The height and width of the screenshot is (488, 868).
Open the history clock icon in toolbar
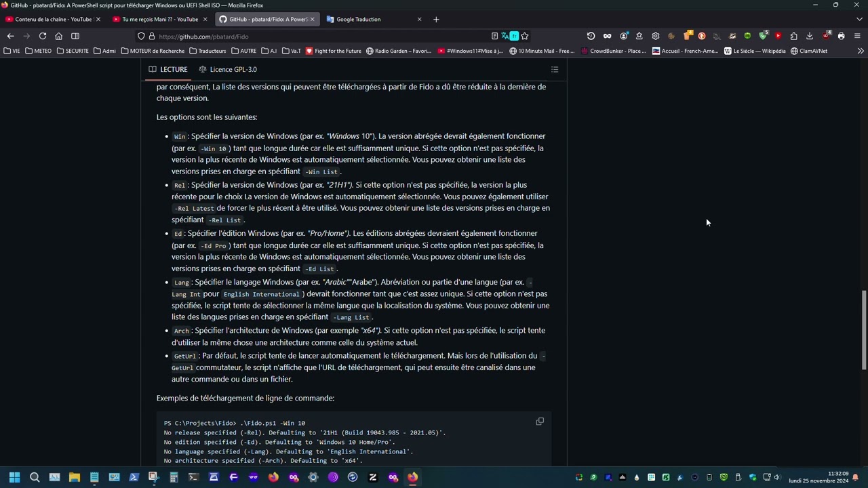[x=591, y=36]
